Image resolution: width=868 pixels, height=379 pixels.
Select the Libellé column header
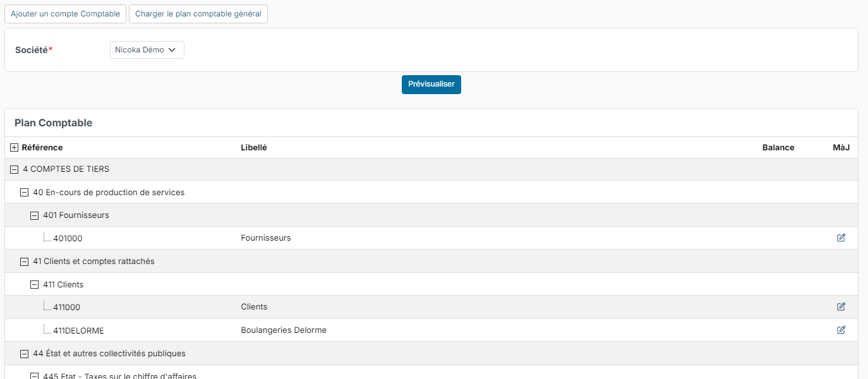coord(254,147)
